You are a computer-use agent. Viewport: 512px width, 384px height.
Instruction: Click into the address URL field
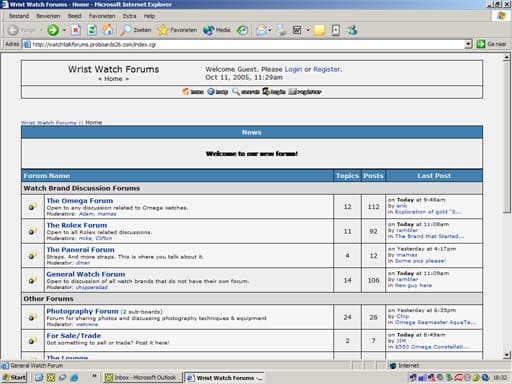[x=247, y=44]
